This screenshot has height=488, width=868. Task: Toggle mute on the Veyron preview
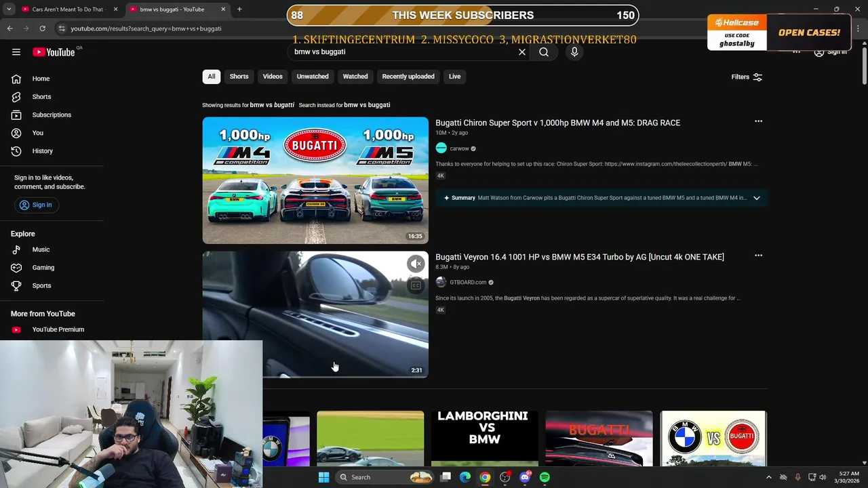[416, 264]
